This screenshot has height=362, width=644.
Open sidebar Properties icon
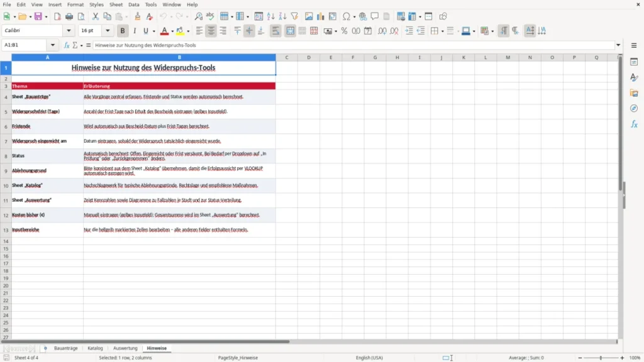[634, 62]
